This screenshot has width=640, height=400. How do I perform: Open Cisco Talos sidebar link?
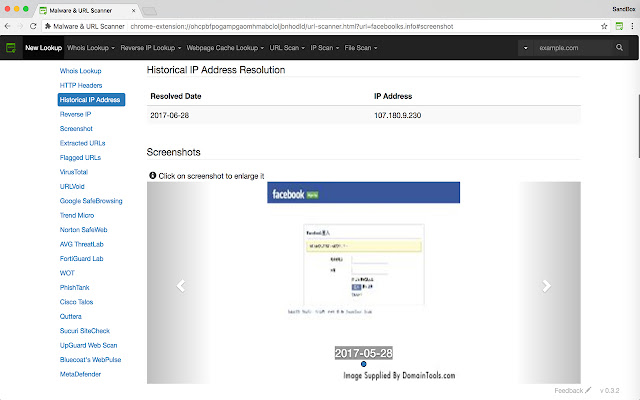tap(77, 302)
